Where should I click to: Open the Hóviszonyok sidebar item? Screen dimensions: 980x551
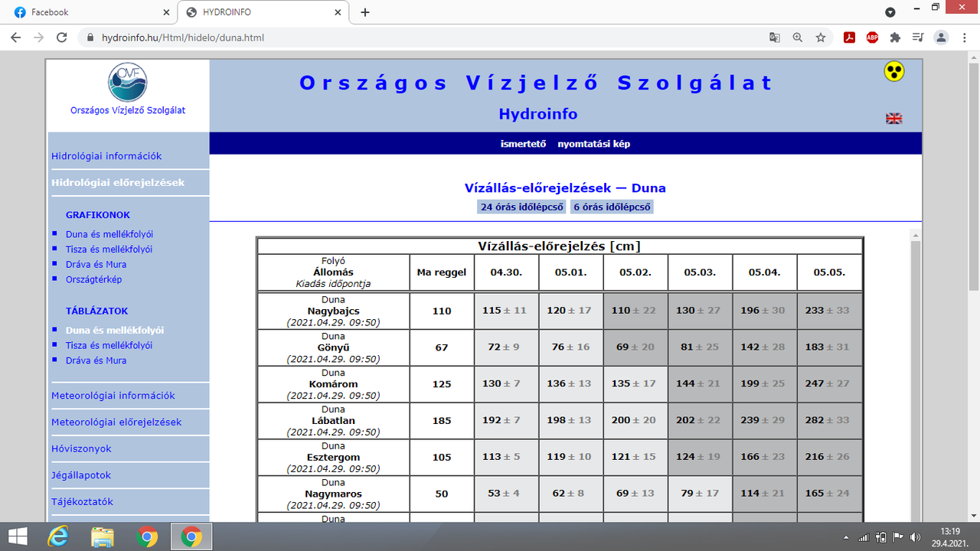point(81,449)
